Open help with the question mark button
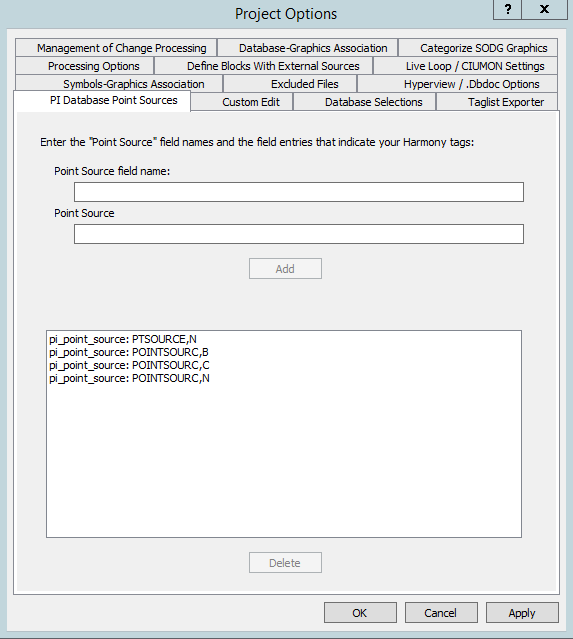 pyautogui.click(x=507, y=9)
